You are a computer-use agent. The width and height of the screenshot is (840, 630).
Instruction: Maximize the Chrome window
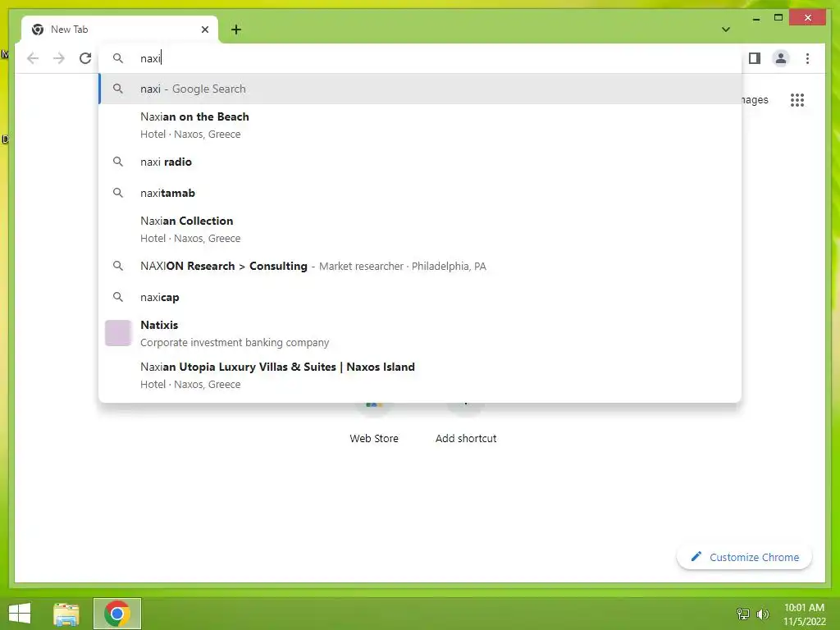(x=778, y=18)
